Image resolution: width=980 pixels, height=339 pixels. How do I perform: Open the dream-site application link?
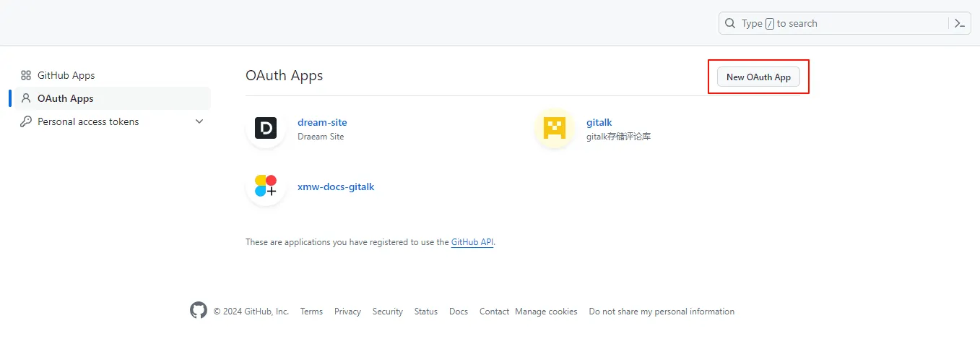pos(322,122)
